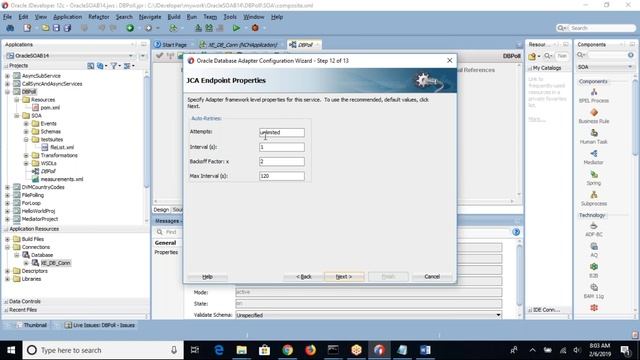Click the Backoff Factor input field

tap(282, 161)
